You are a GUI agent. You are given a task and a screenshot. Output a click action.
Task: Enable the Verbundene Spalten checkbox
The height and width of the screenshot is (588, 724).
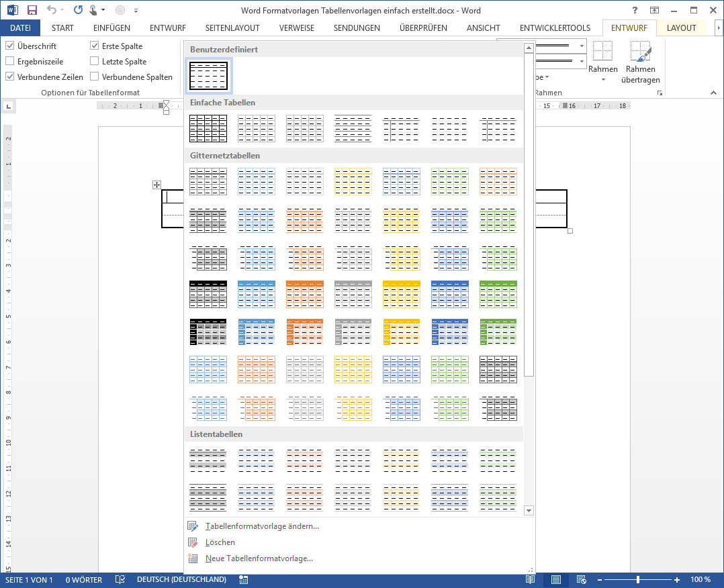94,77
